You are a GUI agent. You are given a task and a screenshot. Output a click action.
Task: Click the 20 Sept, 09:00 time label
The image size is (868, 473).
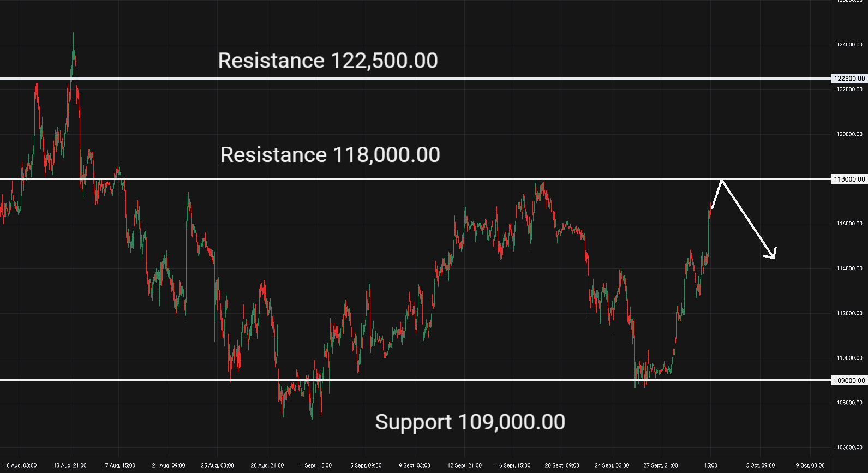(x=562, y=465)
